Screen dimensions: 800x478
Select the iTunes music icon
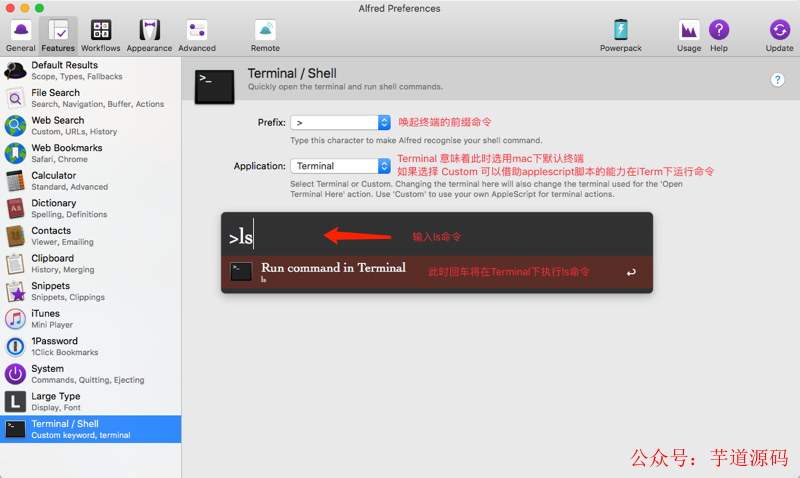pos(15,319)
